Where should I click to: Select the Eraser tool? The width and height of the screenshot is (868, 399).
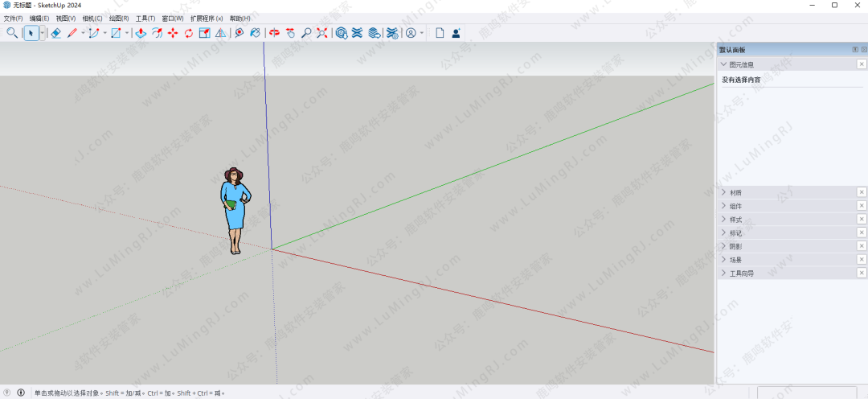(x=55, y=33)
